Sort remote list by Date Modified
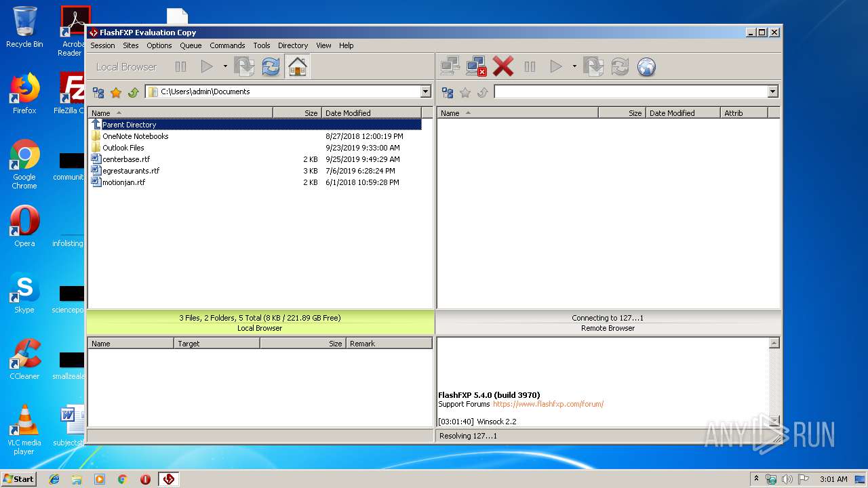 point(683,113)
